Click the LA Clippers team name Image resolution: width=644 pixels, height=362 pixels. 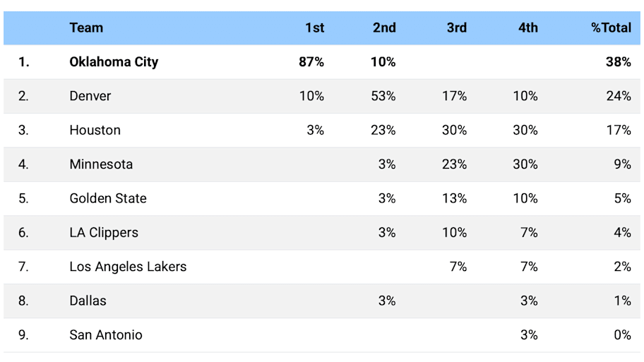[x=104, y=233]
